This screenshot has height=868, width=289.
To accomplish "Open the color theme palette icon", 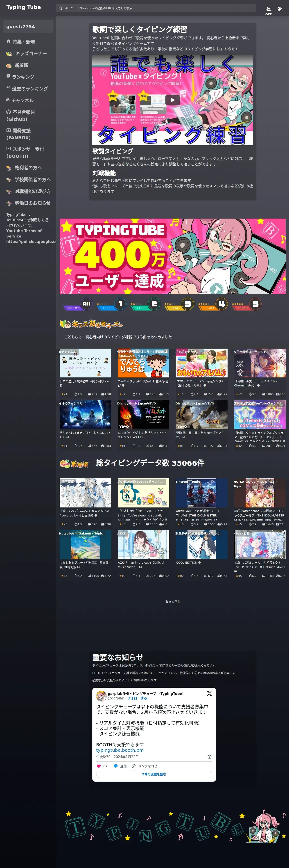I will pyautogui.click(x=280, y=9).
